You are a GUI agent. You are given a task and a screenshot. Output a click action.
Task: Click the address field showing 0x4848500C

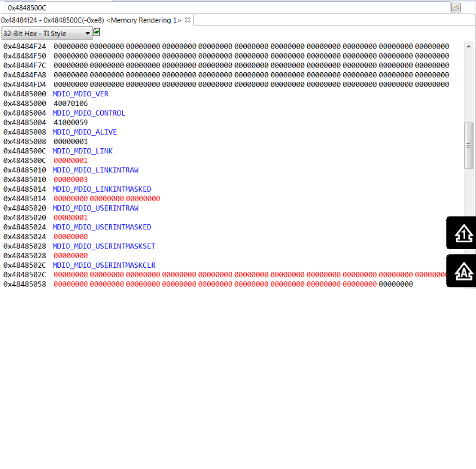click(x=227, y=7)
